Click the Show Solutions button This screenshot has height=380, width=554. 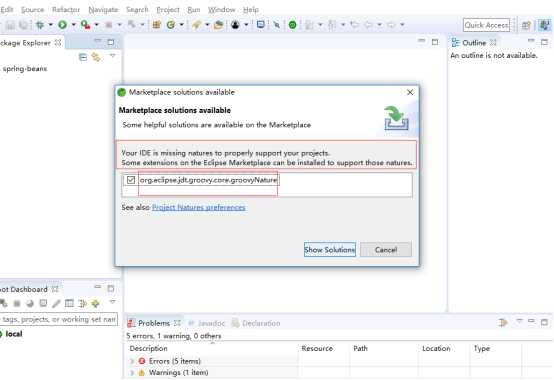[x=330, y=250]
